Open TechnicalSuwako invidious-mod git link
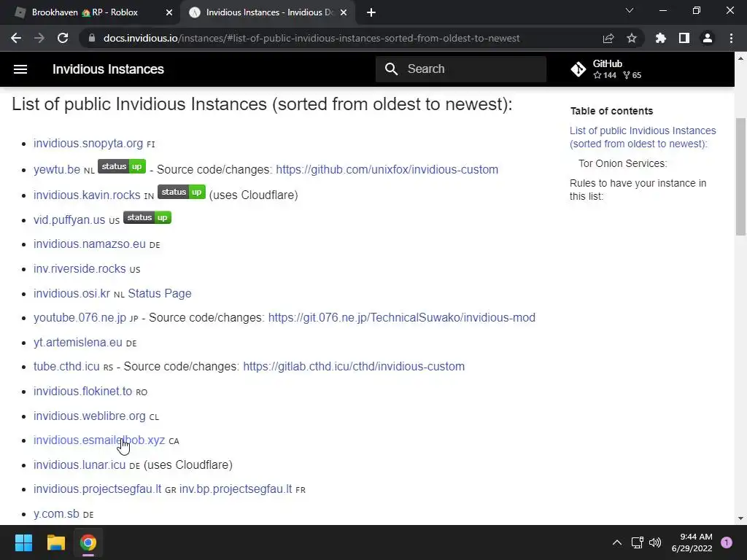The width and height of the screenshot is (747, 560). (402, 318)
